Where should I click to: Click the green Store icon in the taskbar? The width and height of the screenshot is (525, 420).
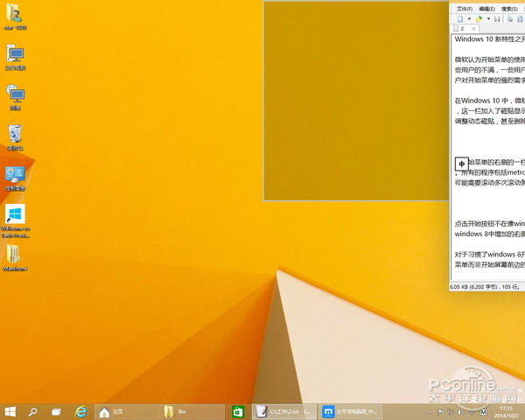click(238, 410)
